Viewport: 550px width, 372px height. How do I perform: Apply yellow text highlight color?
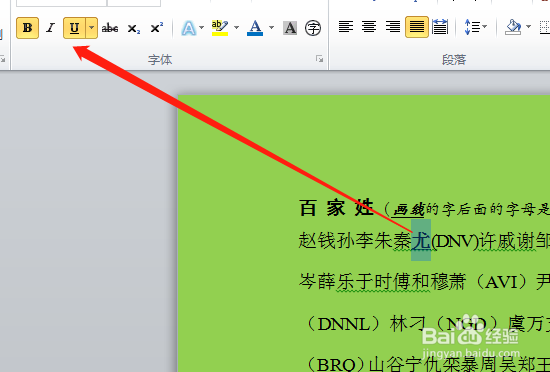coord(220,28)
